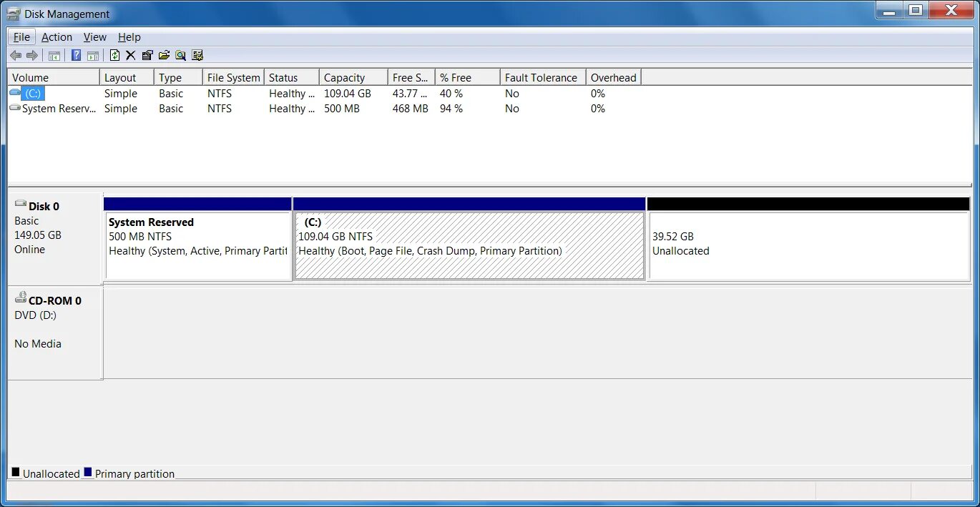Image resolution: width=980 pixels, height=507 pixels.
Task: Minimize the Disk Management window
Action: click(890, 10)
